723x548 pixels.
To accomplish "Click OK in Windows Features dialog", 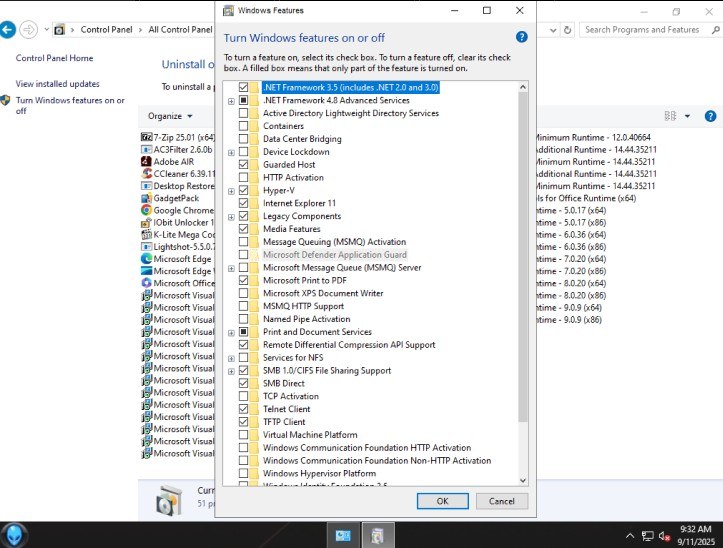I will (442, 501).
